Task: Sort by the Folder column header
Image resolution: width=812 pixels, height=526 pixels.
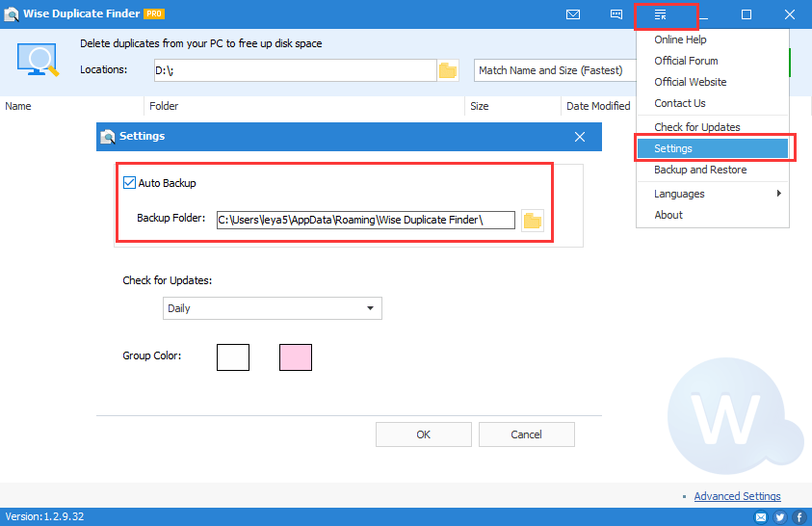Action: click(x=304, y=106)
